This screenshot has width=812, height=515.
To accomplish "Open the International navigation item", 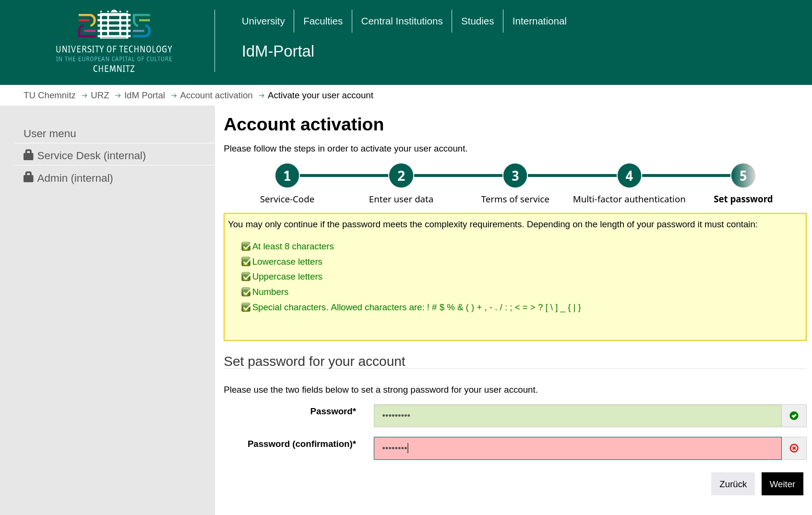I will [x=539, y=21].
